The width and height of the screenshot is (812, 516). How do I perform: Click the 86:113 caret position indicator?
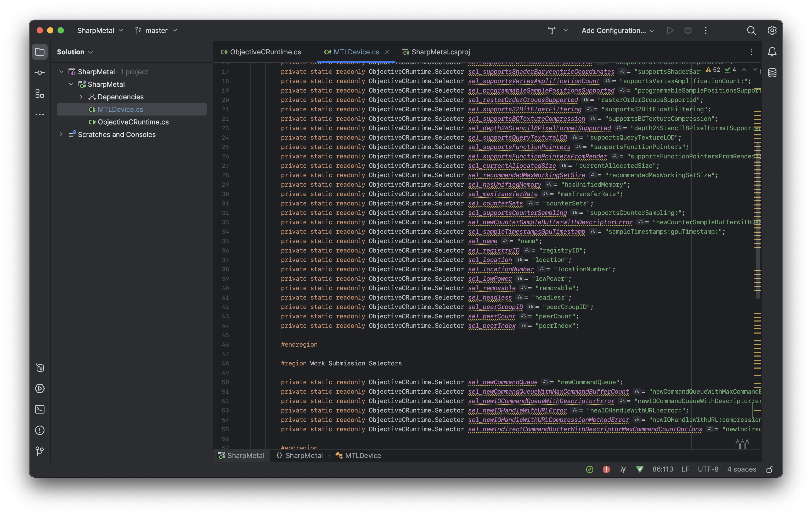point(663,469)
